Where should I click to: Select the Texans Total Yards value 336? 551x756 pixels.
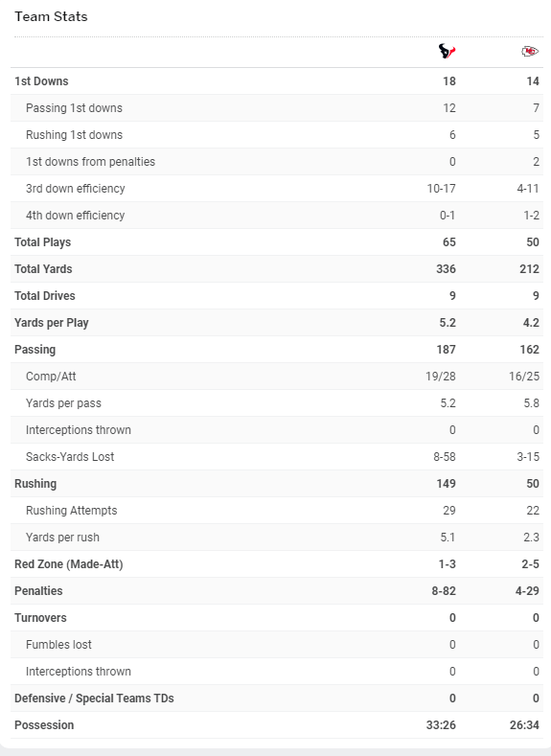446,269
